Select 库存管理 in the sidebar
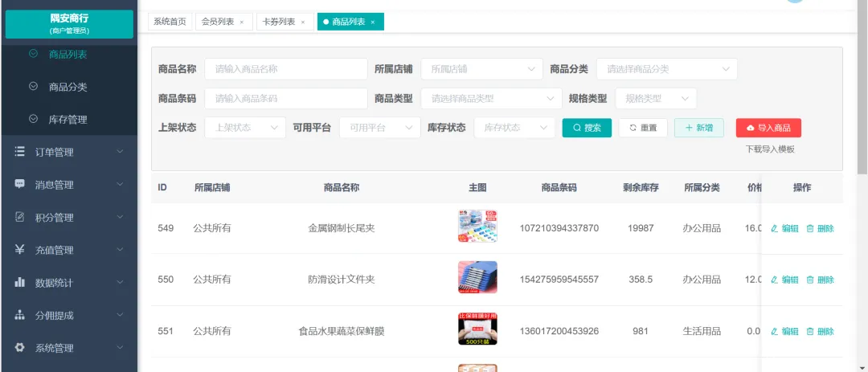The width and height of the screenshot is (868, 372). [68, 120]
